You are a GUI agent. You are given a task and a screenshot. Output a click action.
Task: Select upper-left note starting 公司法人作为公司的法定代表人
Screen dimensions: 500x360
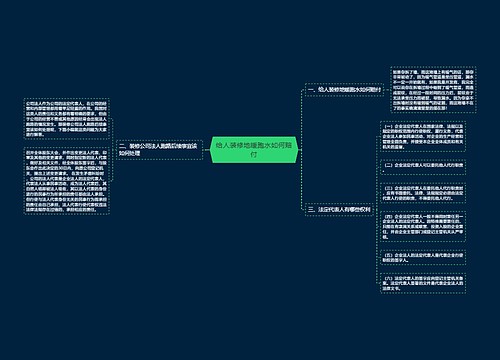[67, 119]
